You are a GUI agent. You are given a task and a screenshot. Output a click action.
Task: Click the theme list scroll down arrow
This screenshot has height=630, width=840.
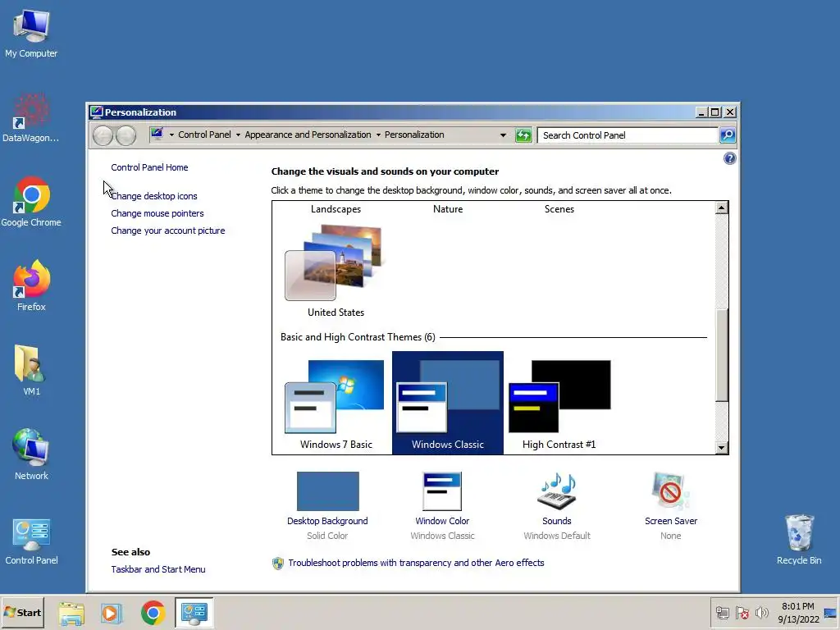[722, 448]
